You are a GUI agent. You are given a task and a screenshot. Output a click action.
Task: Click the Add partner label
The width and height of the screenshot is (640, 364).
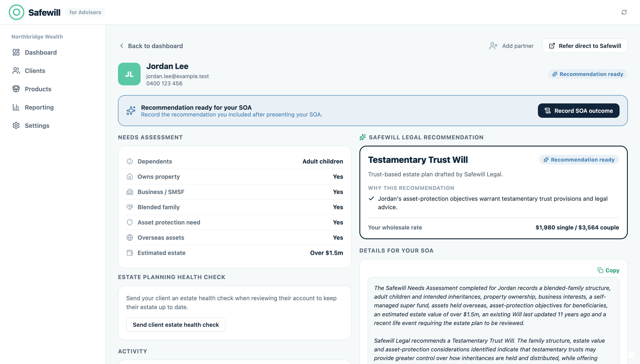[x=517, y=46]
